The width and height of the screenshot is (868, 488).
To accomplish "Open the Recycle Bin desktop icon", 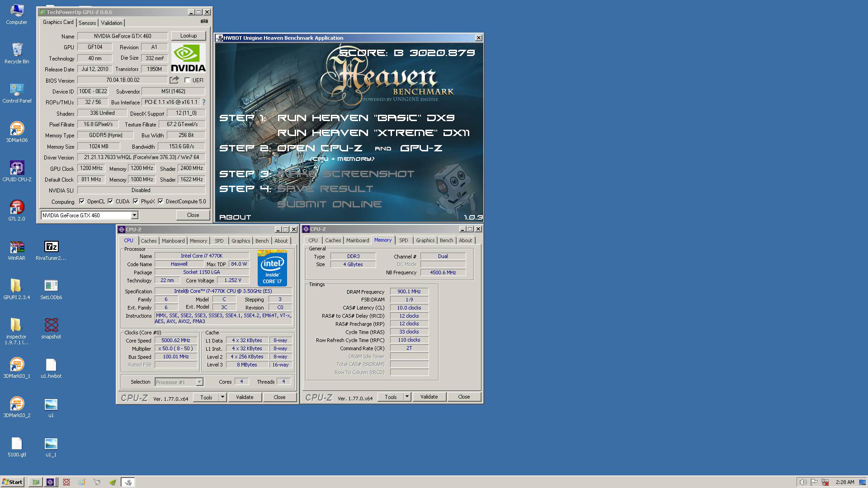I will point(17,54).
